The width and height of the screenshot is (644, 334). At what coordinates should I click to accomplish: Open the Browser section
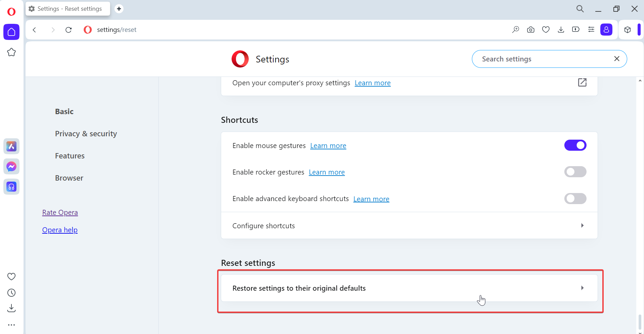69,178
